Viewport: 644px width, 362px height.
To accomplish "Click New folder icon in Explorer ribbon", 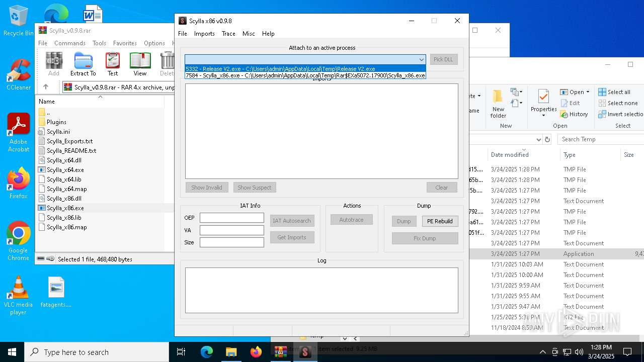I will click(498, 104).
